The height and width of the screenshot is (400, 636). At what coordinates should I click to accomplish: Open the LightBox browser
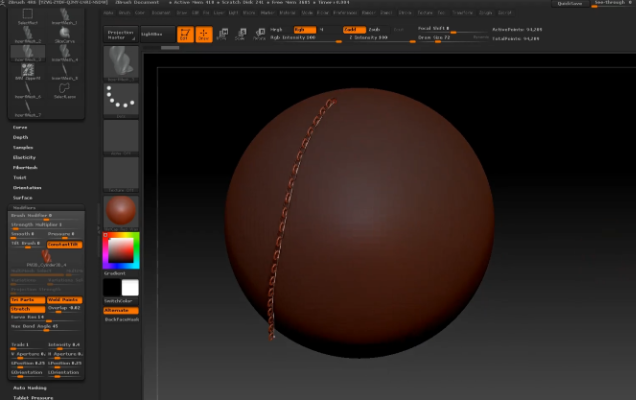[152, 34]
